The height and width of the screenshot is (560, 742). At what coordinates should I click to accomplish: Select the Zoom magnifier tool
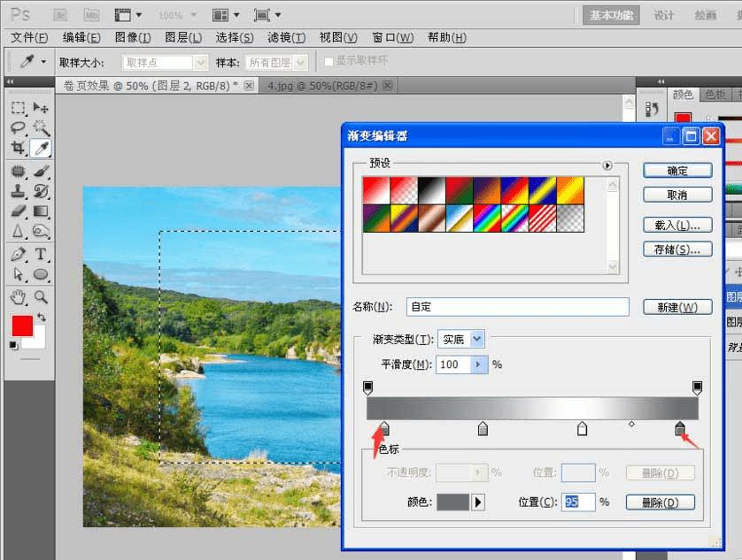pos(41,297)
